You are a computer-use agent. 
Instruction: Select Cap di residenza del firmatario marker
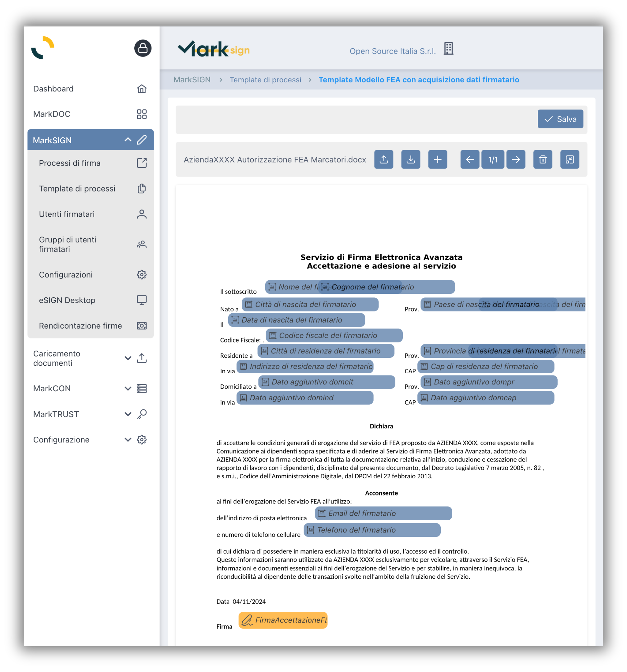click(x=485, y=366)
